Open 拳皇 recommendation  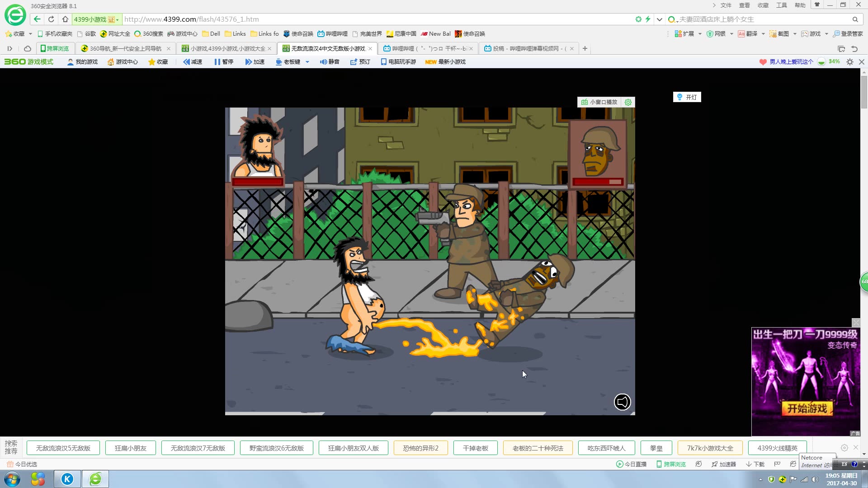click(656, 448)
